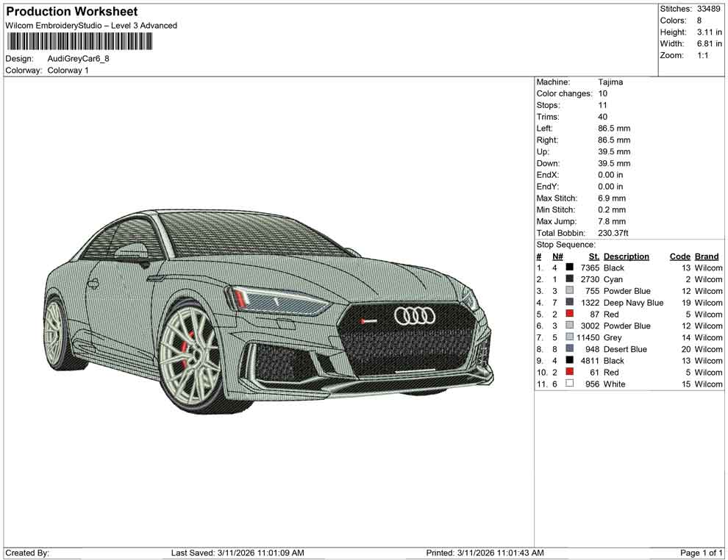The width and height of the screenshot is (728, 560).
Task: Click the St. column header
Action: (x=593, y=256)
